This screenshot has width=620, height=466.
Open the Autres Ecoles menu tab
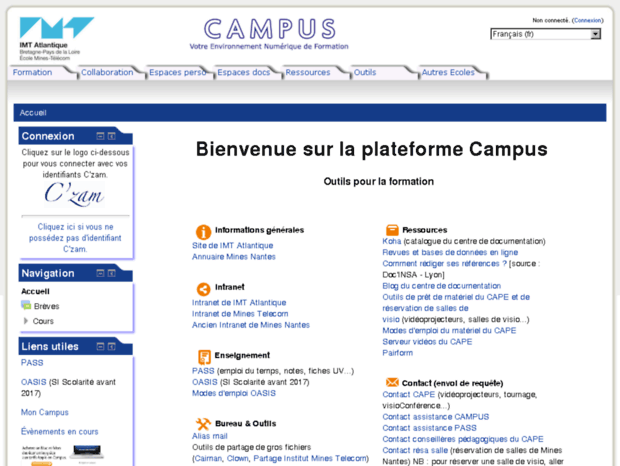coord(448,72)
